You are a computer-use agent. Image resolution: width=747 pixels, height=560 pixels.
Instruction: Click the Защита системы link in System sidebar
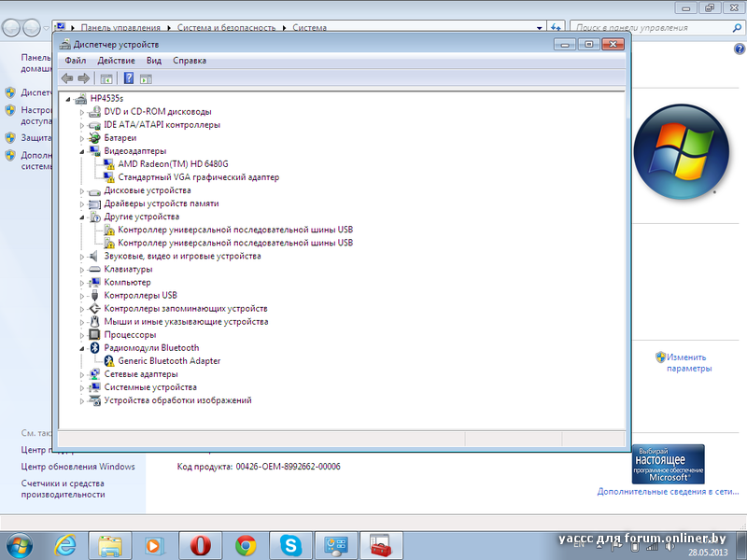(36, 138)
